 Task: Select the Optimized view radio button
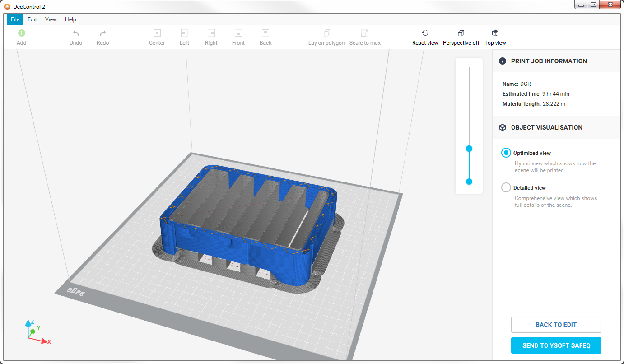pyautogui.click(x=506, y=153)
